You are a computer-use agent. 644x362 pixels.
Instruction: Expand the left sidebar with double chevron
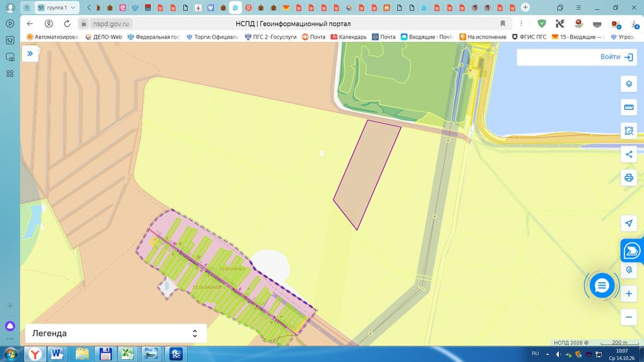30,54
